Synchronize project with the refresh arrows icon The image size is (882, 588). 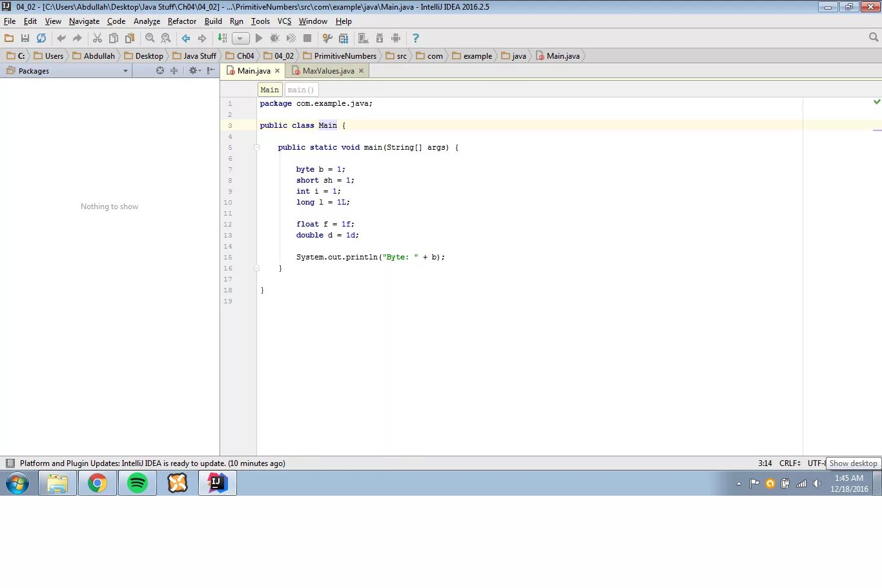click(x=41, y=38)
